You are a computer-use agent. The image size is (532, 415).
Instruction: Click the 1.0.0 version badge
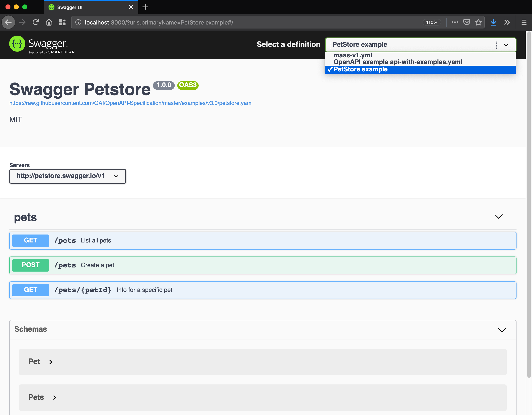(164, 85)
